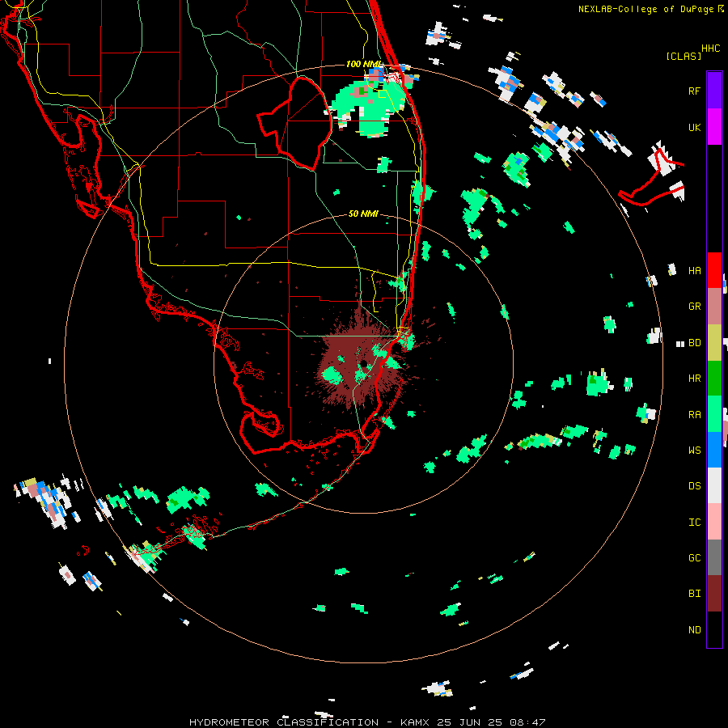Click the DS legend label
This screenshot has height=728, width=728.
tap(694, 485)
